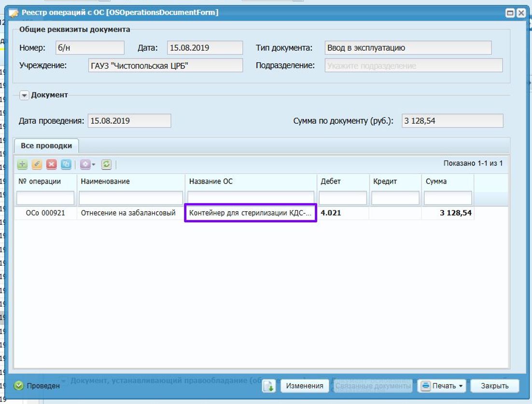Screen dimensions: 532x404
Task: Click the Закрыть button
Action: click(495, 386)
